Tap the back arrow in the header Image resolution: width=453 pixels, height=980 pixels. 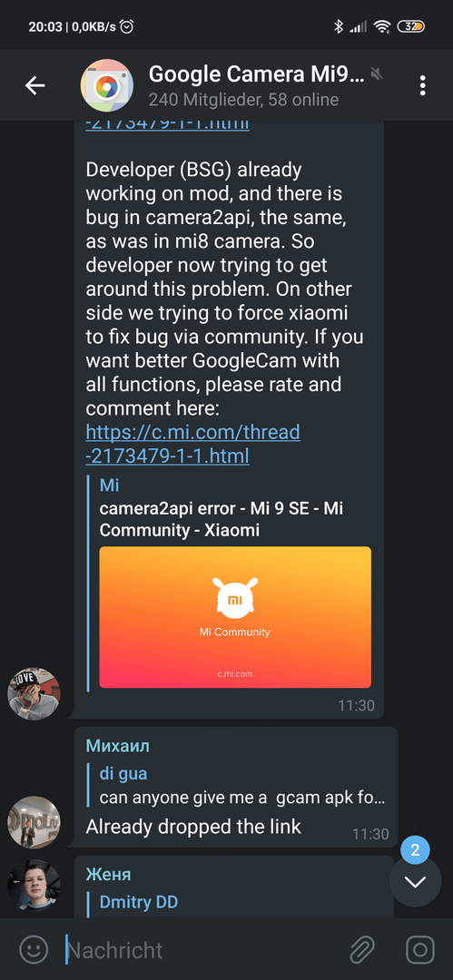pos(35,85)
